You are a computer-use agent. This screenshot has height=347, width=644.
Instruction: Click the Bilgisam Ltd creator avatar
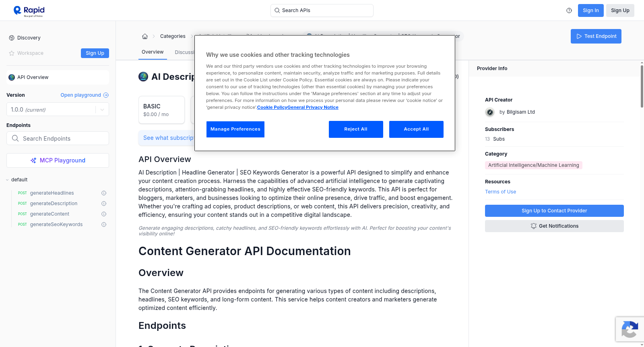[490, 112]
